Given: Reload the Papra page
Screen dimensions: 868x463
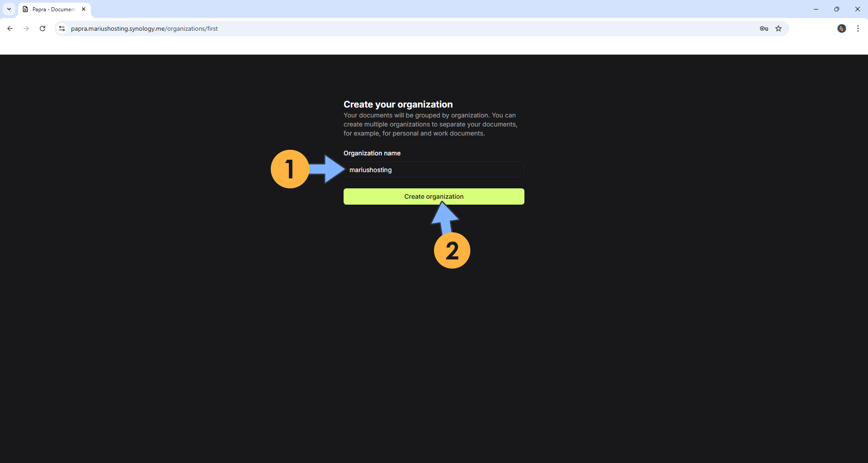Looking at the screenshot, I should coord(42,28).
